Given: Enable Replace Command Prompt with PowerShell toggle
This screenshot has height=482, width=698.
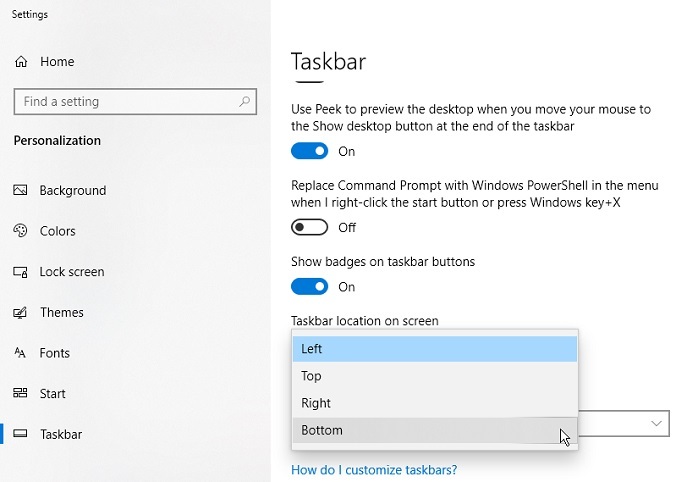Looking at the screenshot, I should (309, 227).
